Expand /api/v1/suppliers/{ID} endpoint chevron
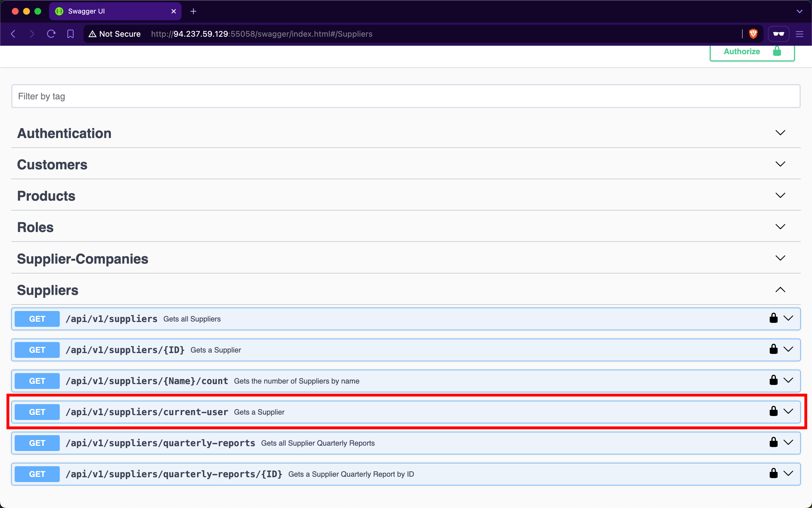 pyautogui.click(x=788, y=349)
